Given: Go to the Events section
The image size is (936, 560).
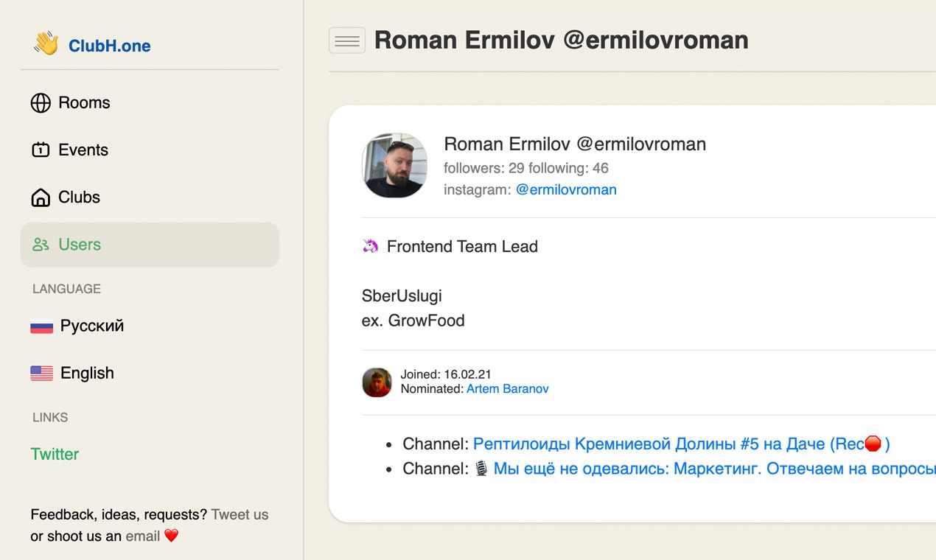Looking at the screenshot, I should click(x=83, y=150).
